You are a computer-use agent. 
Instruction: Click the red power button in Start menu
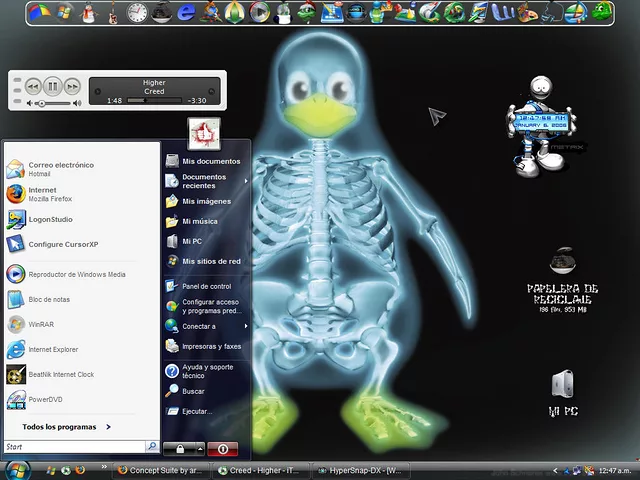pos(223,449)
